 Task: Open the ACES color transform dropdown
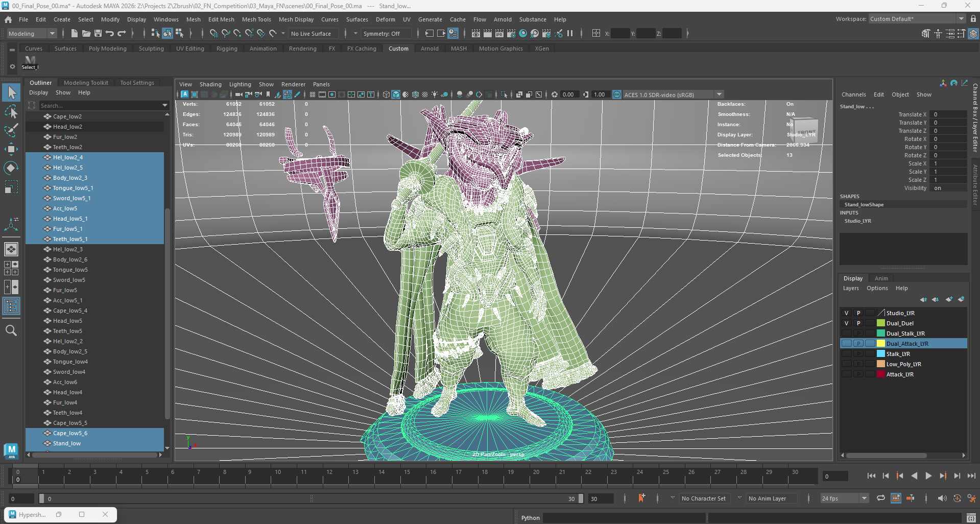719,94
